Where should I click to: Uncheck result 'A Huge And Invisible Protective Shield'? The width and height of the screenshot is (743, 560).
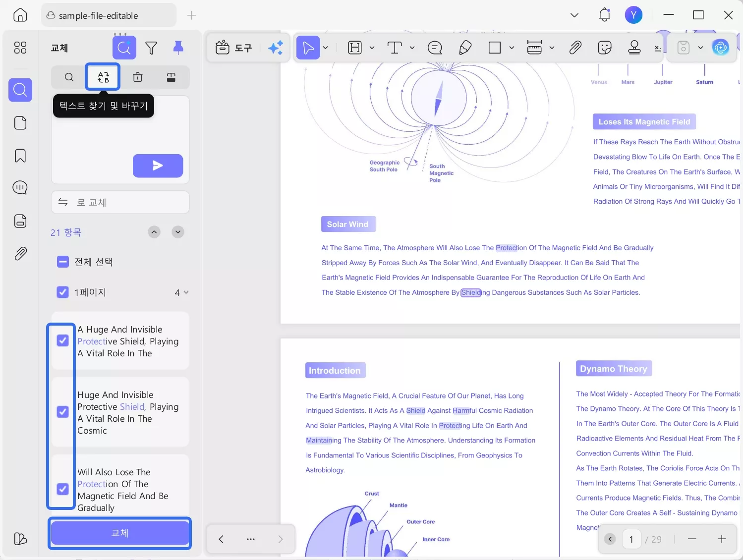(x=63, y=340)
